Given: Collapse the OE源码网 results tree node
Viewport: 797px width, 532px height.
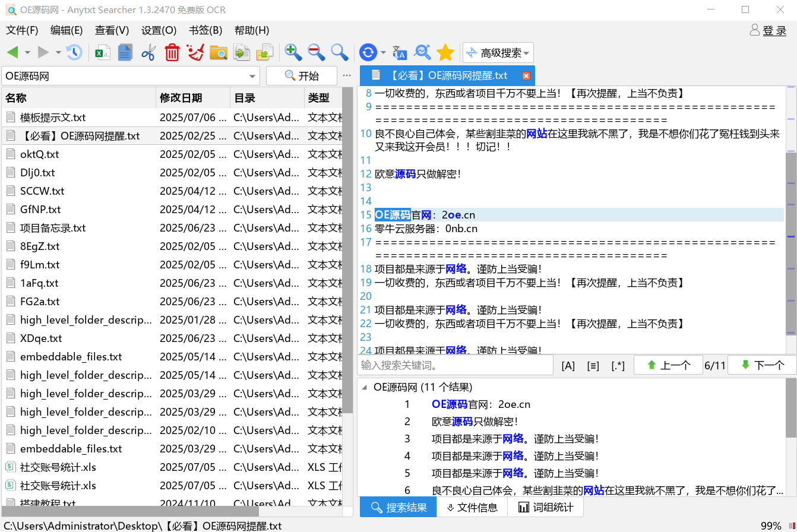Looking at the screenshot, I should (364, 388).
